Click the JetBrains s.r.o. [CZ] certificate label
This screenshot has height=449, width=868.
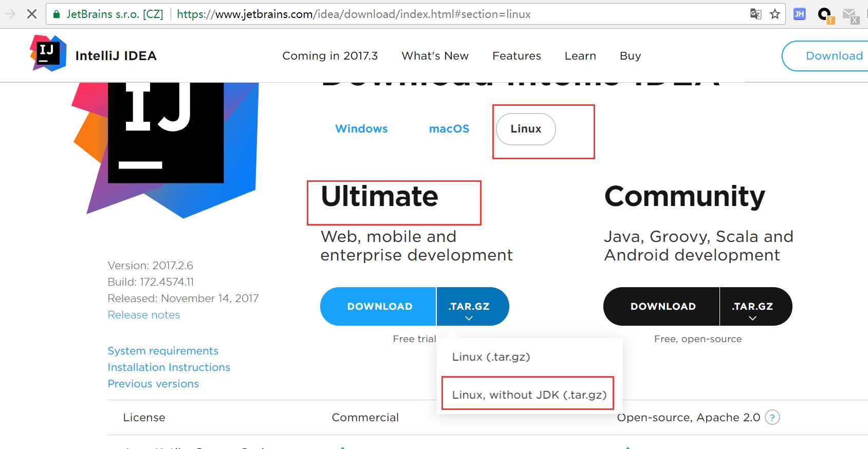click(115, 14)
